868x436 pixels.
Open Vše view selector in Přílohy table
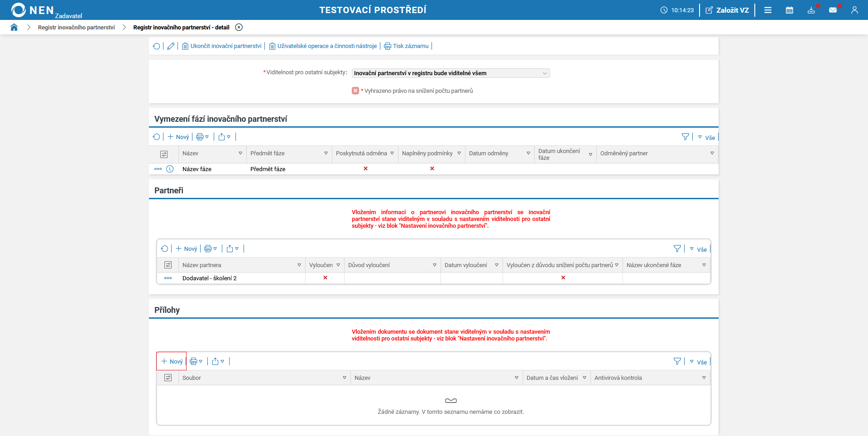click(x=698, y=362)
